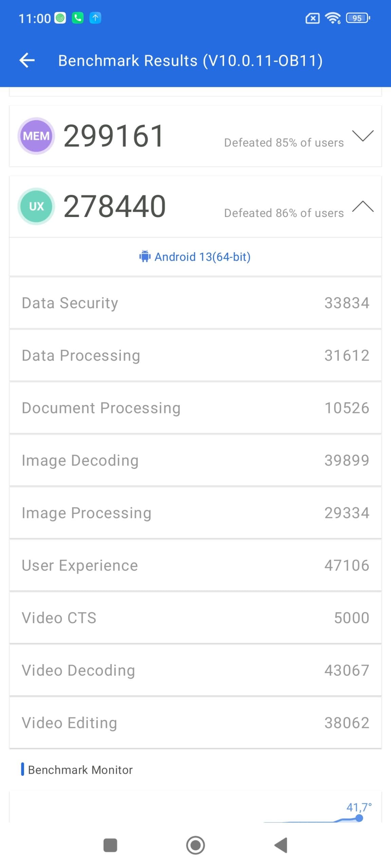Collapse the UX score details chevron
The image size is (391, 868).
pyautogui.click(x=362, y=206)
